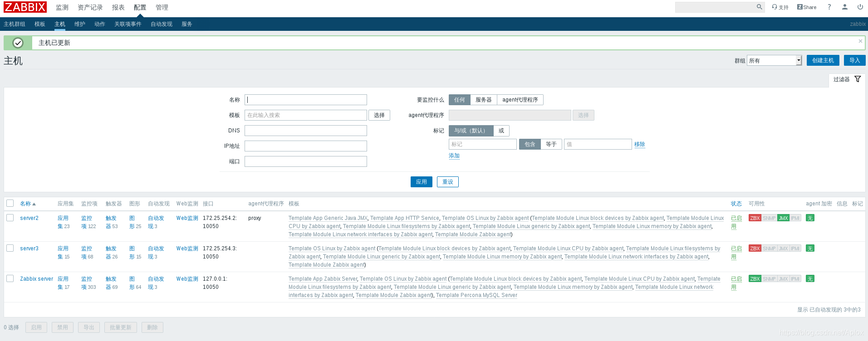Focus the top search box
Screen dimensions: 868x341
click(x=715, y=7)
